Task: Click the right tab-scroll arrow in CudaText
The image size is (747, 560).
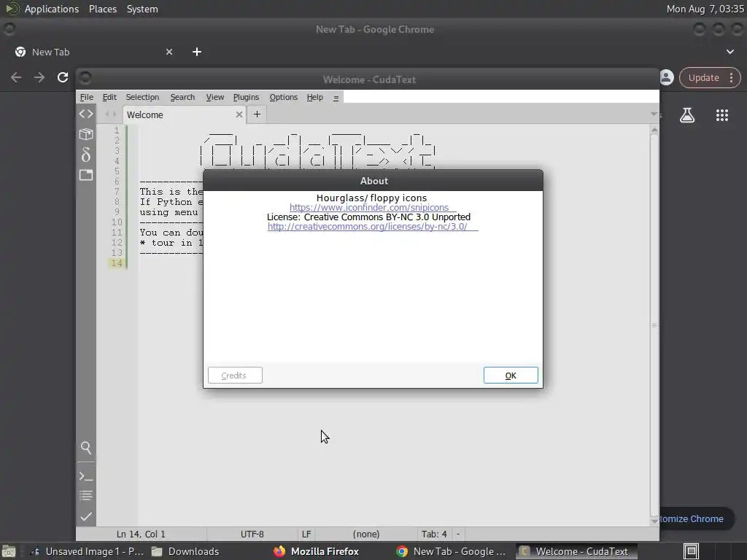Action: (115, 114)
